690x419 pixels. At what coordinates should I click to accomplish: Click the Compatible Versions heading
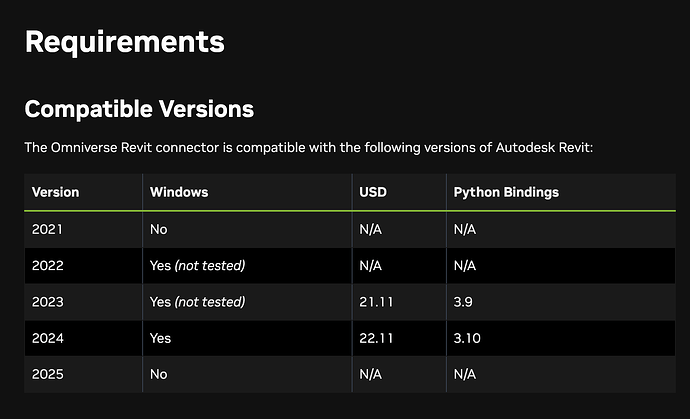tap(139, 108)
